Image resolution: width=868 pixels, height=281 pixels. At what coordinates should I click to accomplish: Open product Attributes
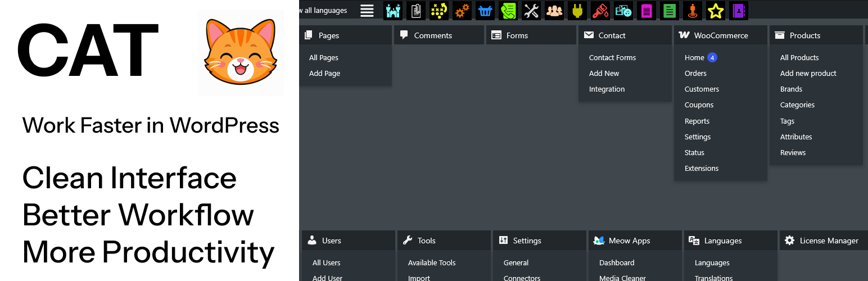(x=796, y=137)
